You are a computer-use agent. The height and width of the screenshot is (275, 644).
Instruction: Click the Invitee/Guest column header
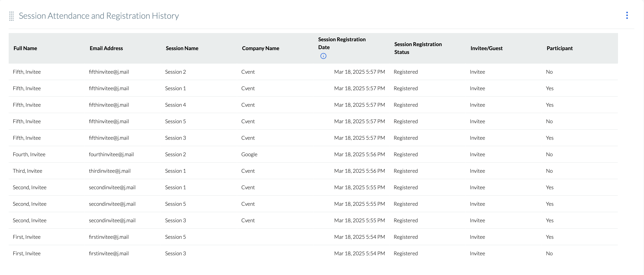[486, 48]
